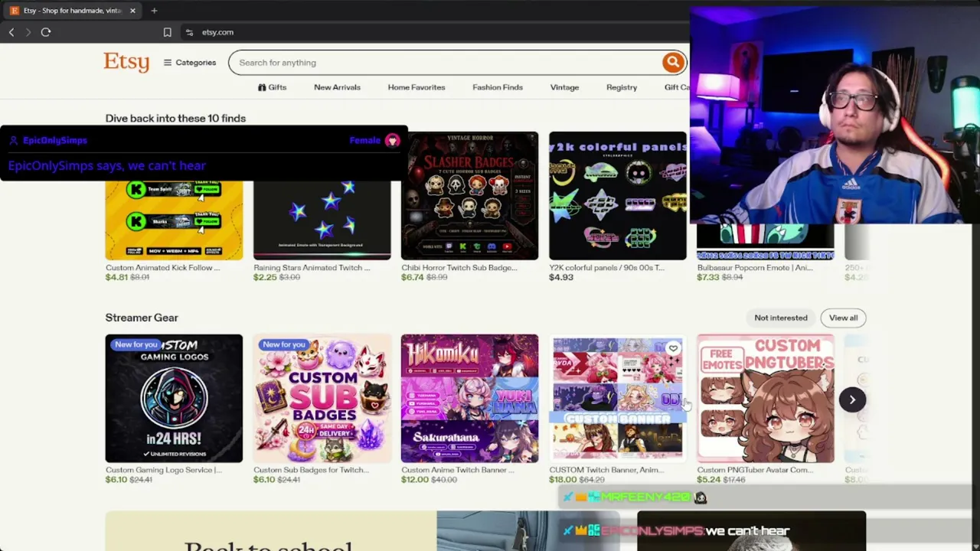The width and height of the screenshot is (980, 551).
Task: Click the orange search magnifier button
Action: (x=673, y=63)
